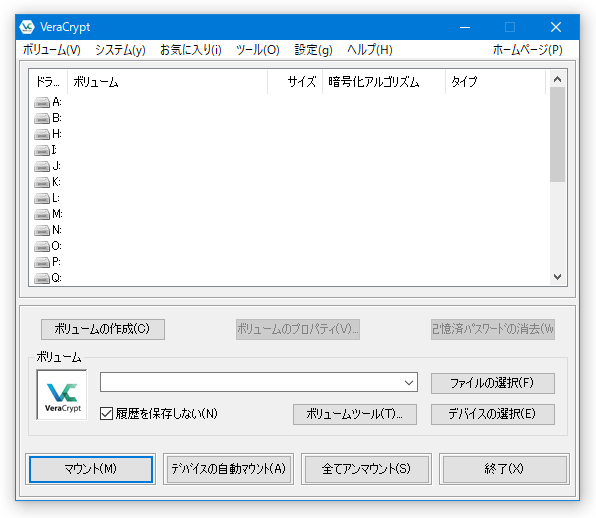
Task: Click the ドラ... column header
Action: tap(48, 82)
